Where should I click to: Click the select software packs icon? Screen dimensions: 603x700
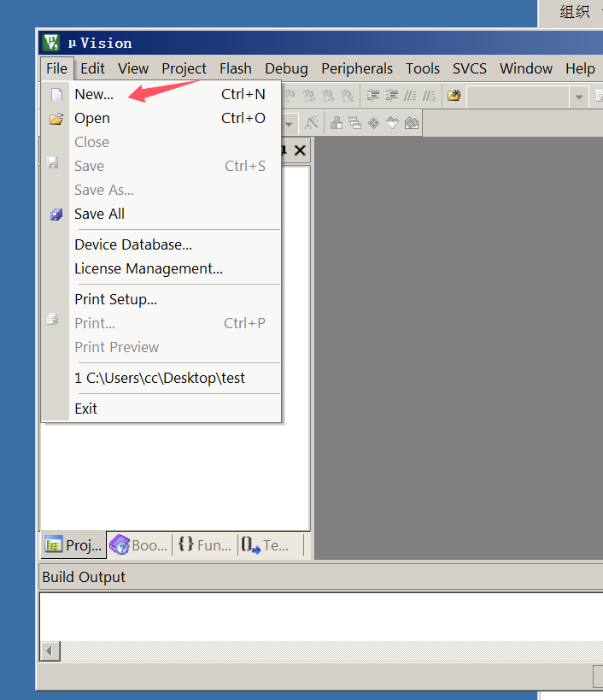pos(393,123)
